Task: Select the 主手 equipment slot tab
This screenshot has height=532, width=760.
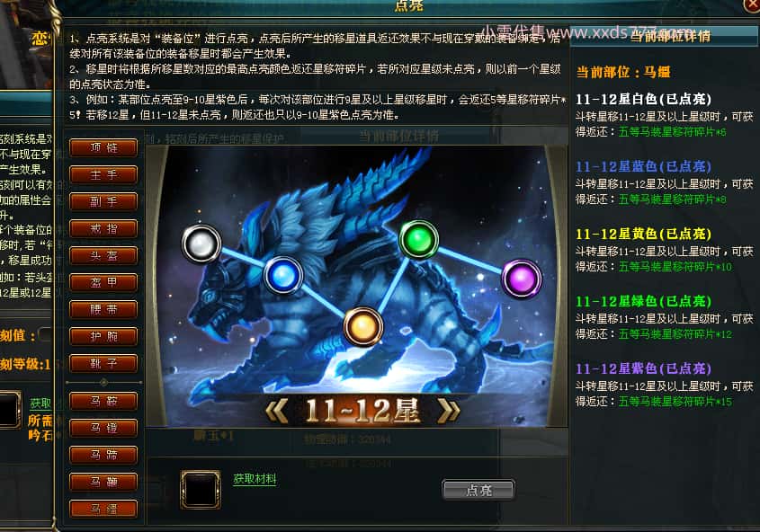Action: pos(103,174)
